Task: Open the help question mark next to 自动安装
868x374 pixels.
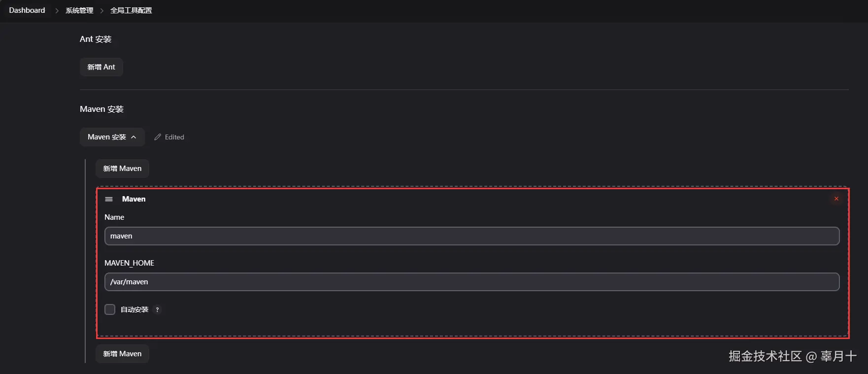Action: (157, 310)
